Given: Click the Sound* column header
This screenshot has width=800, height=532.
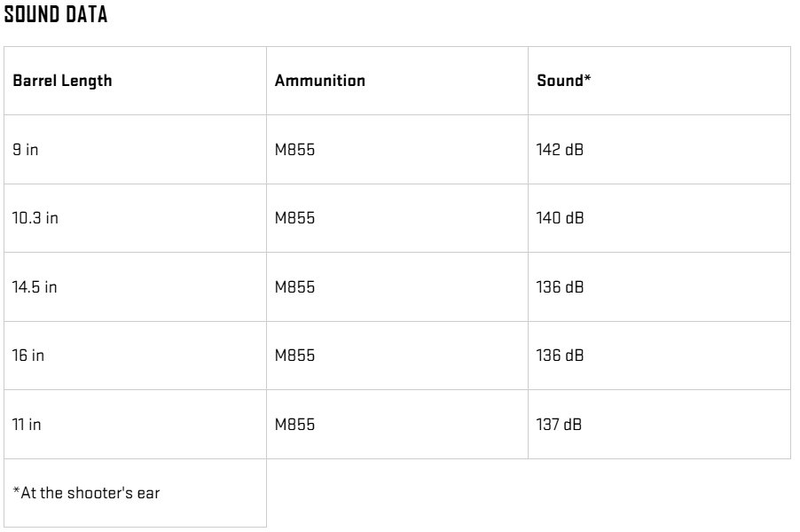Looking at the screenshot, I should click(x=564, y=81).
